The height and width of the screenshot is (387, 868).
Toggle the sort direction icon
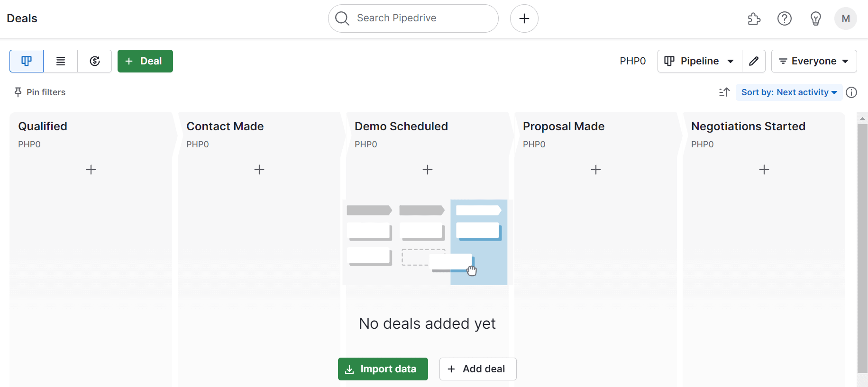coord(724,92)
